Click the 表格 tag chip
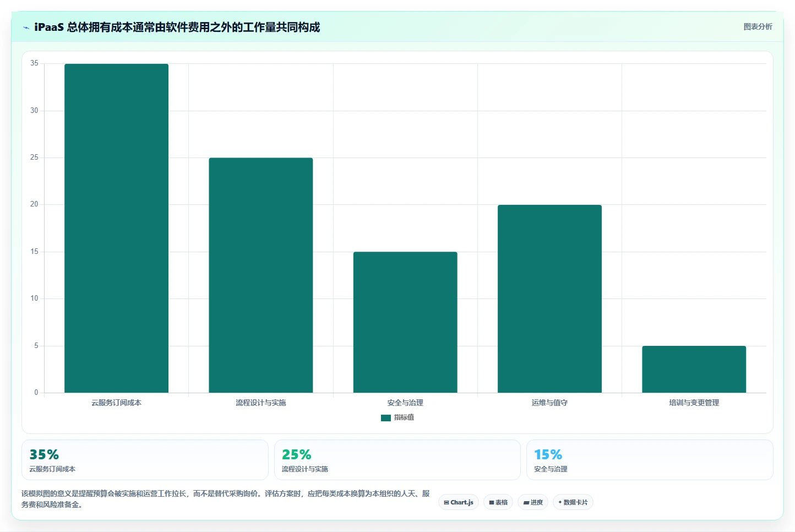This screenshot has width=795, height=532. [x=498, y=502]
